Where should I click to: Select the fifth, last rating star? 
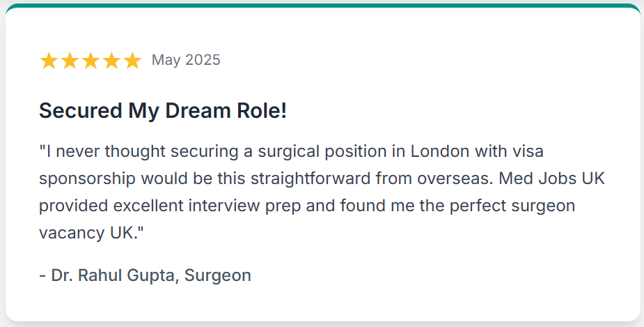pyautogui.click(x=132, y=61)
